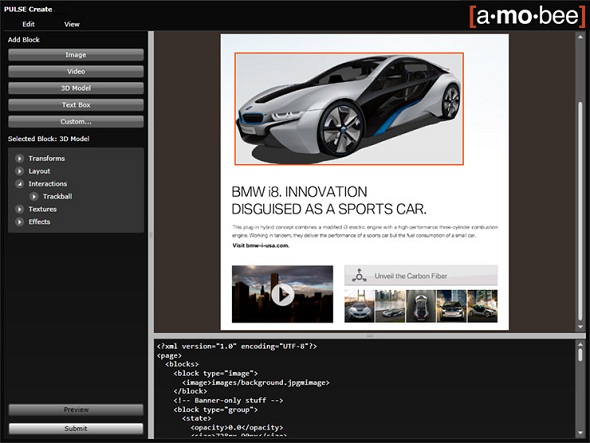Click the Banner-only stuff comment line
The height and width of the screenshot is (443, 590).
click(228, 400)
